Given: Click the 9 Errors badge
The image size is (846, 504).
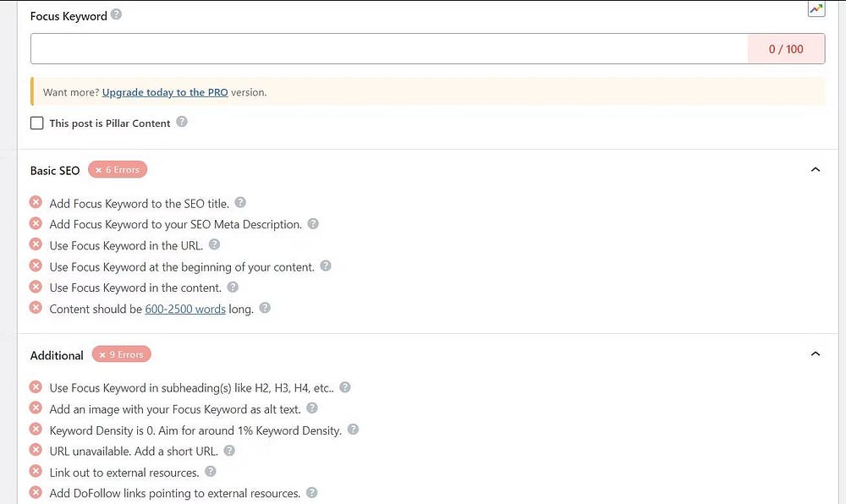Looking at the screenshot, I should coord(121,354).
